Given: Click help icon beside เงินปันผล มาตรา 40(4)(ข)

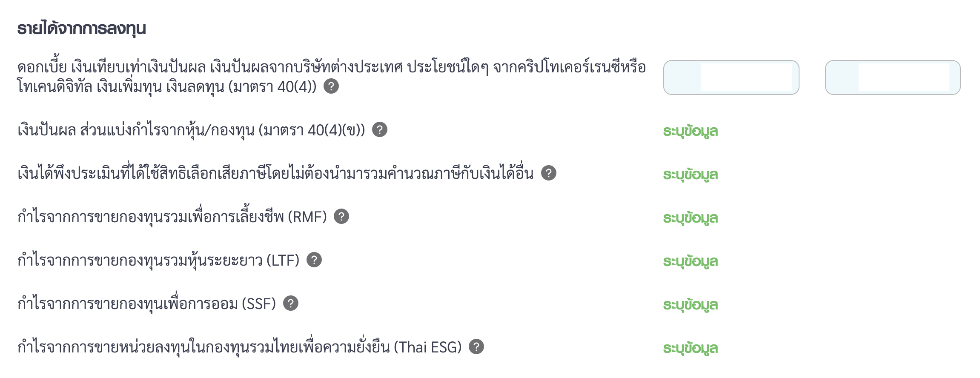Looking at the screenshot, I should coord(380,129).
